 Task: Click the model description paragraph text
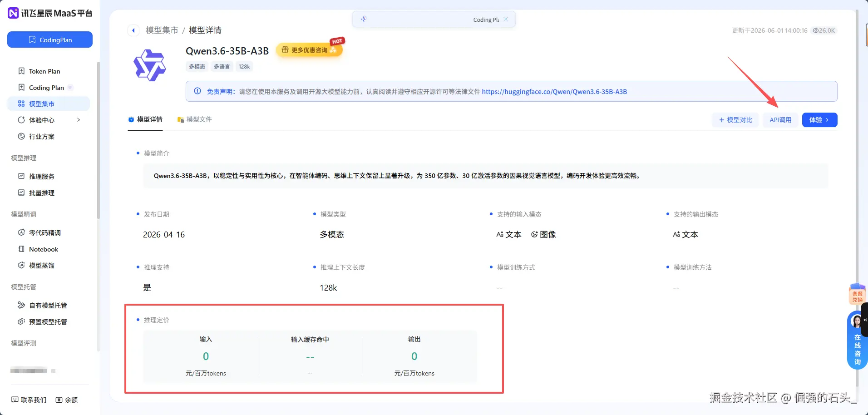(x=397, y=176)
